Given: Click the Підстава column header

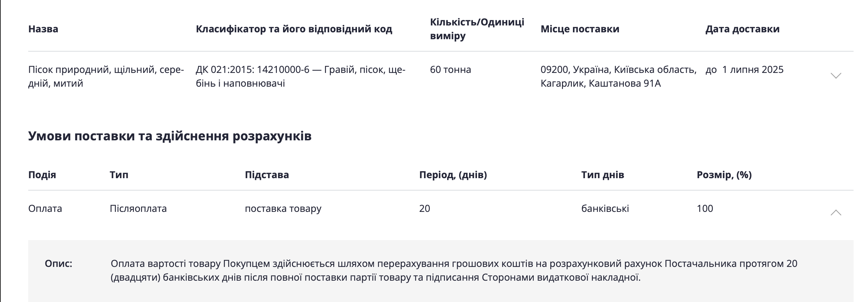Looking at the screenshot, I should [x=267, y=175].
